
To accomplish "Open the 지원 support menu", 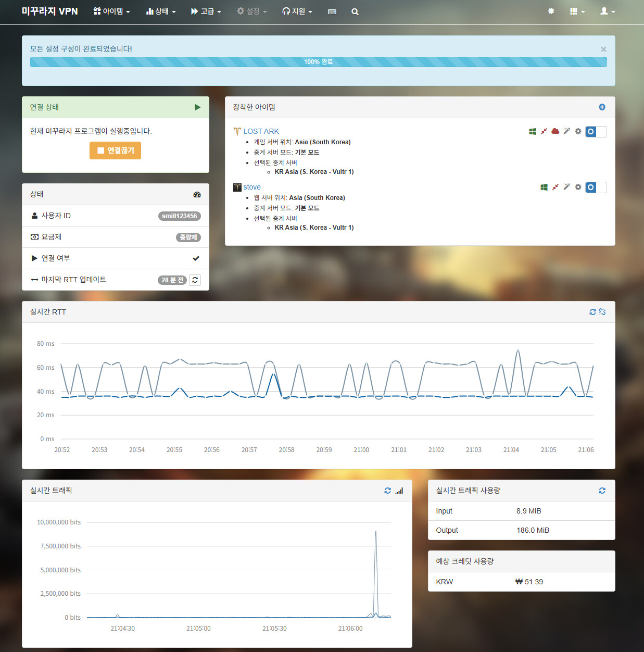I will (297, 11).
